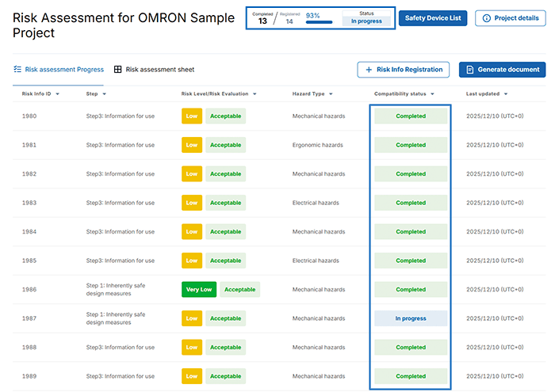
Task: Click the info icon in Project details
Action: tap(487, 18)
